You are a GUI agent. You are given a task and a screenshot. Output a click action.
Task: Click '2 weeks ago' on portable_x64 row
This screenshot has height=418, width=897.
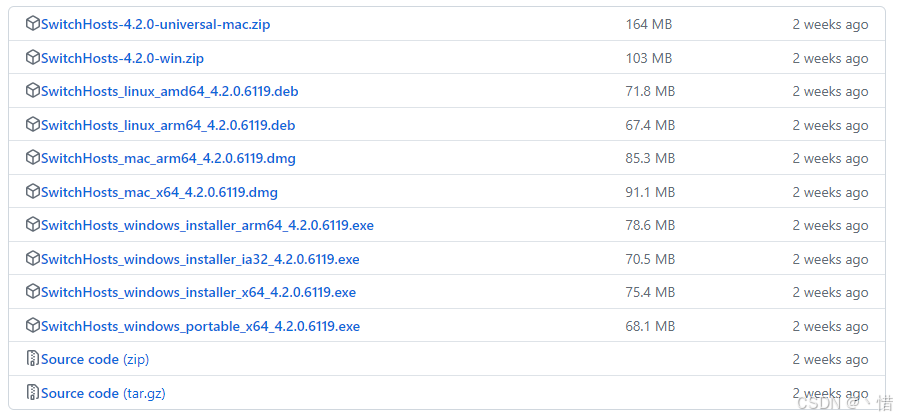coord(830,326)
